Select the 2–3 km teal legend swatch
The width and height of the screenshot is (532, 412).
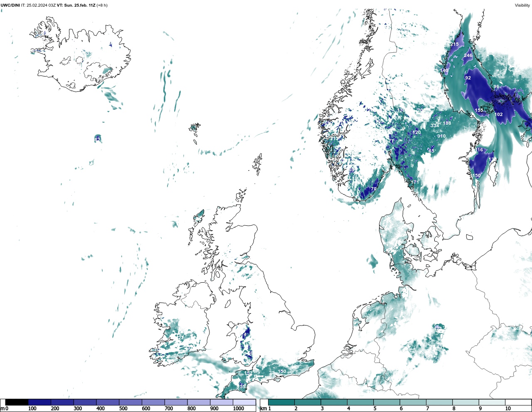pyautogui.click(x=308, y=402)
